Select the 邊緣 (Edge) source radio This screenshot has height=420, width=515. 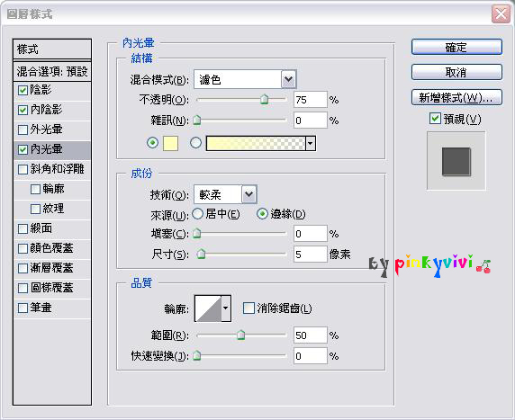[262, 214]
